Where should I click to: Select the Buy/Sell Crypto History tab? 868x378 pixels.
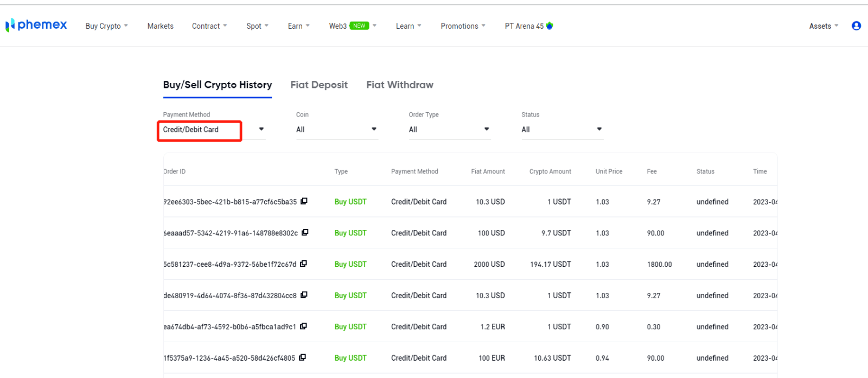point(218,85)
